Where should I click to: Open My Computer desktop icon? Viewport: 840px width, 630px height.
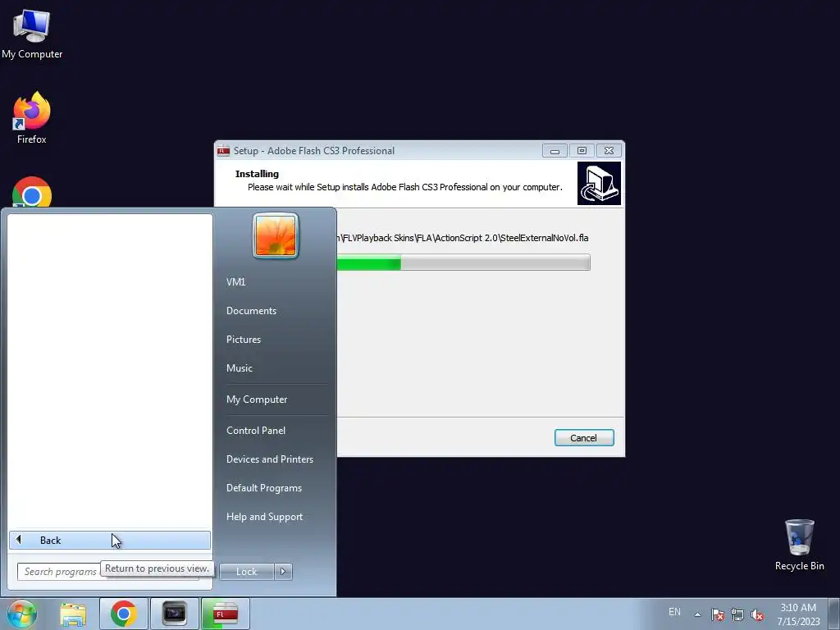tap(32, 33)
